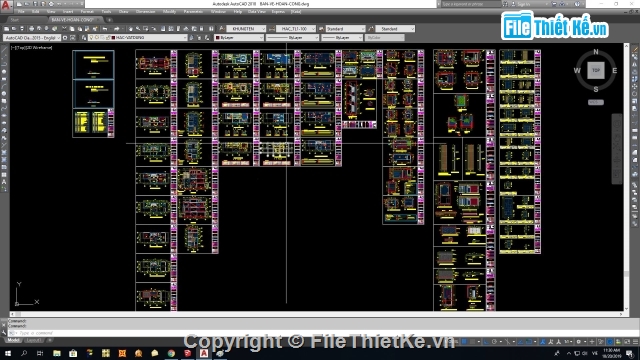640x360 pixels.
Task: Toggle grid display in the status bar
Action: [464, 342]
